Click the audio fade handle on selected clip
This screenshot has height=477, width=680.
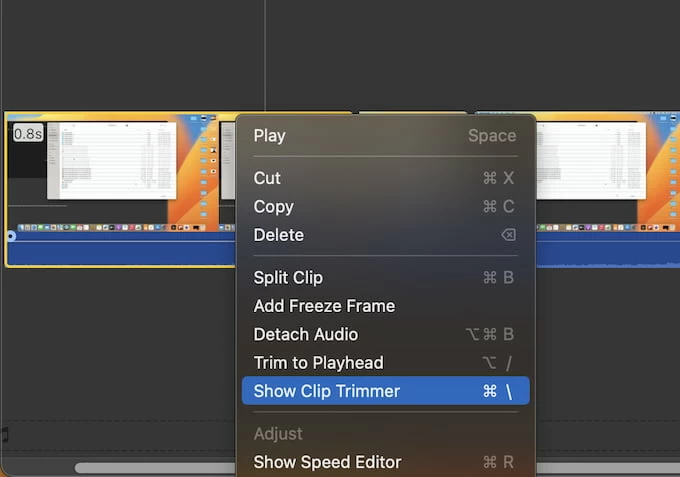(11, 236)
